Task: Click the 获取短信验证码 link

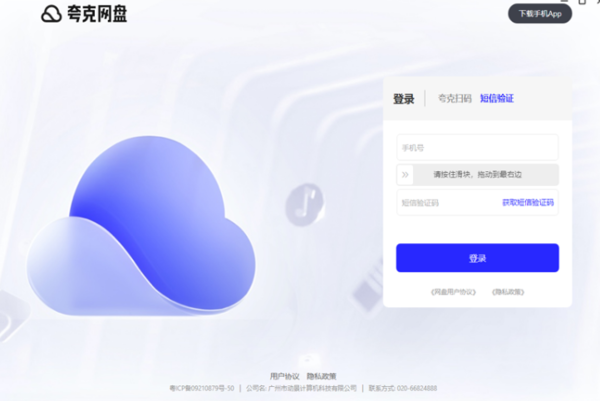Action: click(528, 202)
